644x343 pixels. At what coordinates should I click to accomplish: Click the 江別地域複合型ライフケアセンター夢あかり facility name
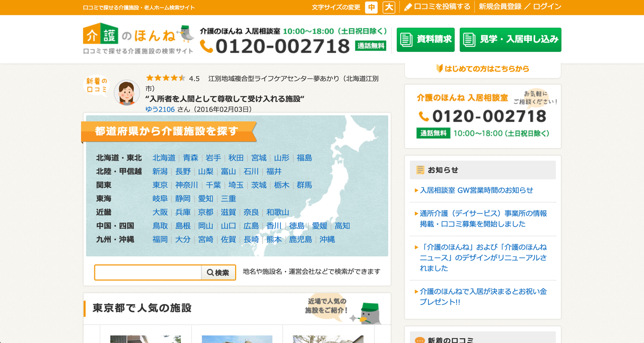263,84
